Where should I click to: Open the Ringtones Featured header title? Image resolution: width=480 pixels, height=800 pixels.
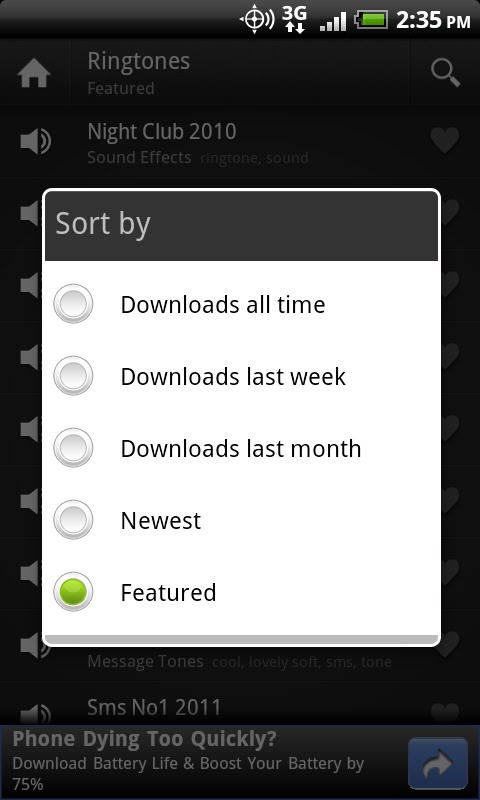[x=138, y=73]
